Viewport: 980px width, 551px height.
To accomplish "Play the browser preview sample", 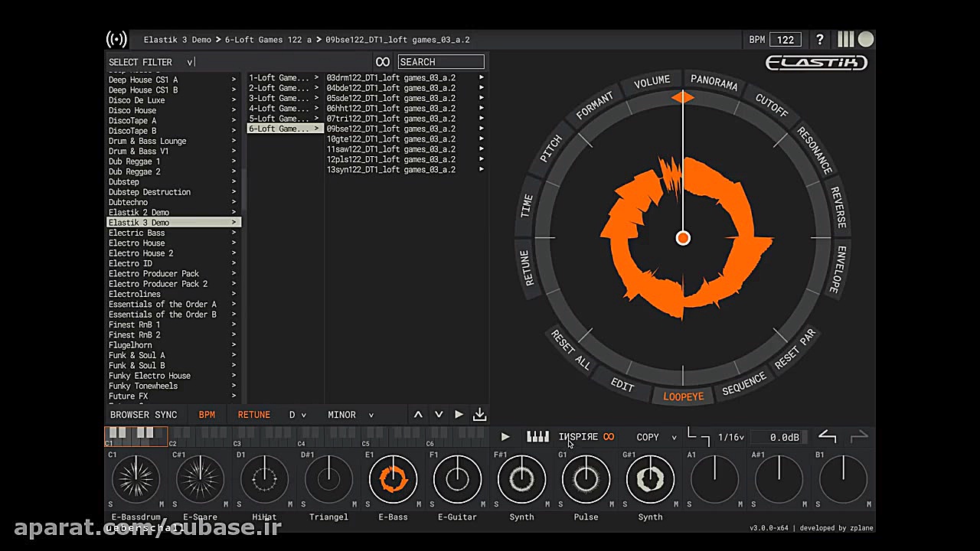I will pyautogui.click(x=459, y=415).
